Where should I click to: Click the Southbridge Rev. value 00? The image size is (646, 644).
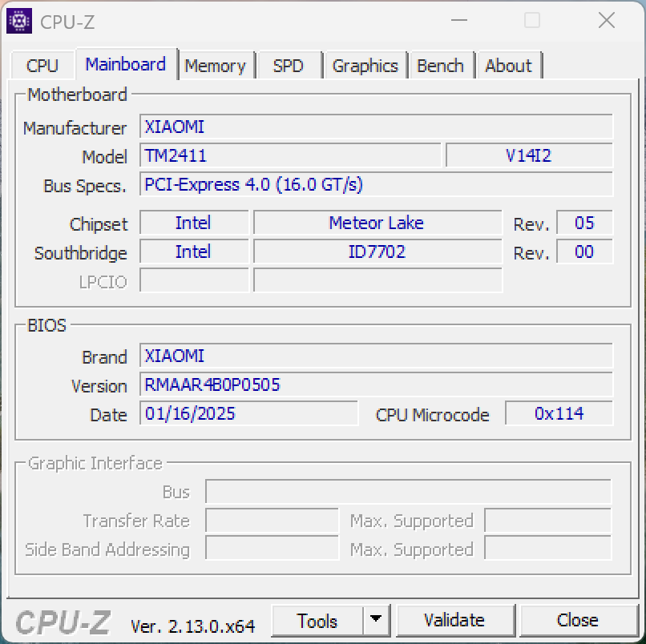coord(584,252)
